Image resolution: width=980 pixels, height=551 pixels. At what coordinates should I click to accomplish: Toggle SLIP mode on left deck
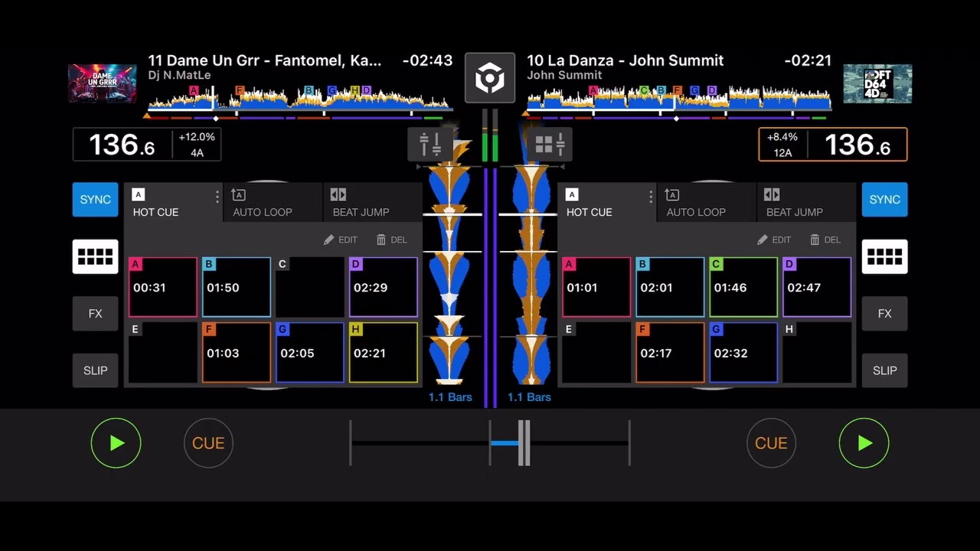[96, 370]
